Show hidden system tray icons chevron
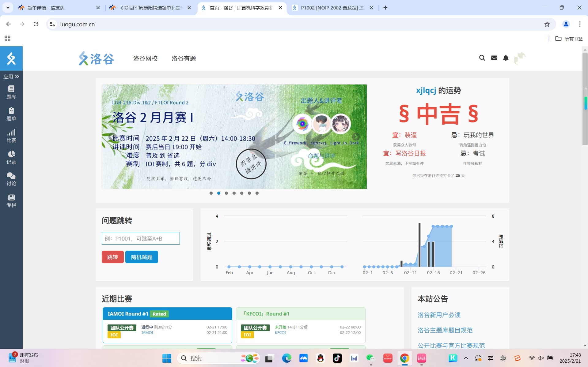 [466, 358]
